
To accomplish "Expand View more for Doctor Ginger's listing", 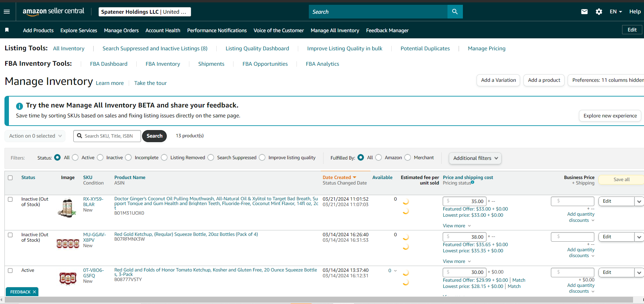I will [457, 226].
